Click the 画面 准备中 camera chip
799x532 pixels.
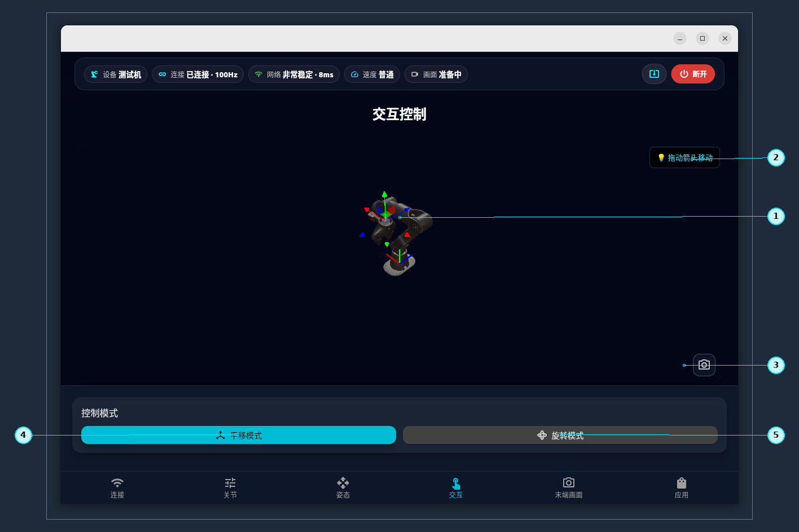point(436,74)
